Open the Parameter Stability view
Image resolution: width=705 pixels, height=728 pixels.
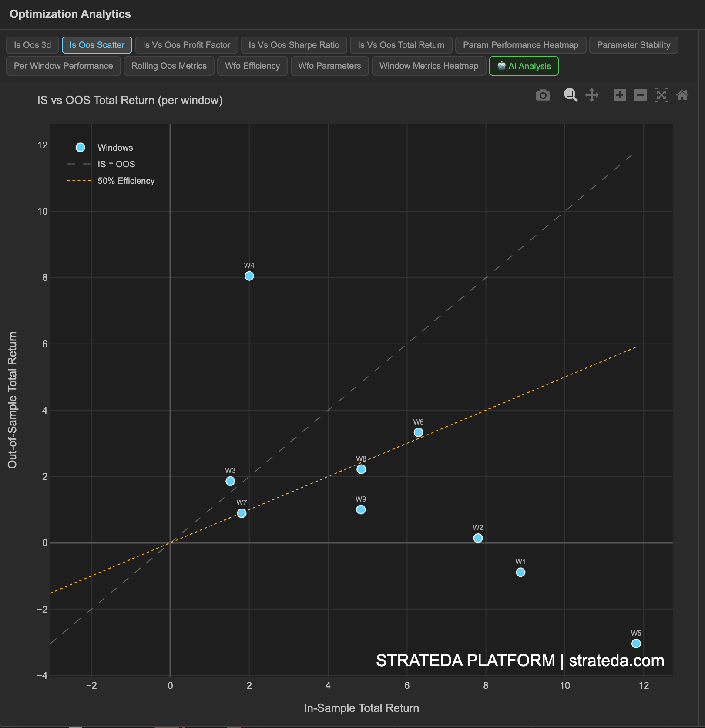(633, 45)
